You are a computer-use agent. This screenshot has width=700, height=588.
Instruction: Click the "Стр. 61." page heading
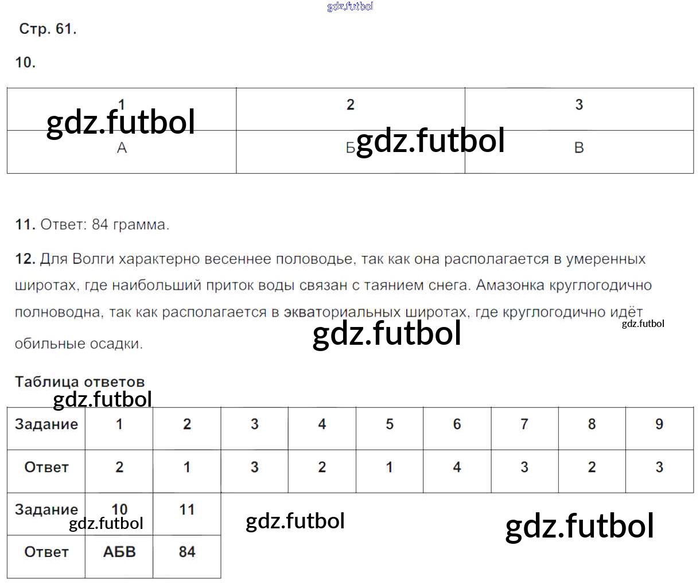[x=48, y=29]
